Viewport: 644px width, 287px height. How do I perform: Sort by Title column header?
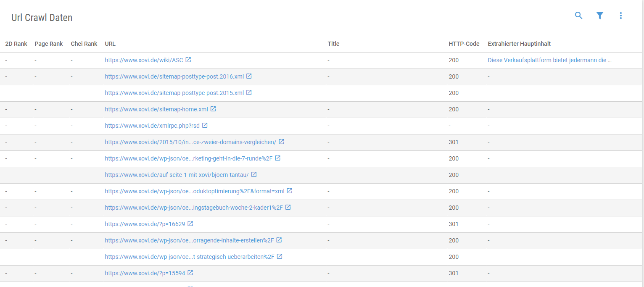(333, 44)
